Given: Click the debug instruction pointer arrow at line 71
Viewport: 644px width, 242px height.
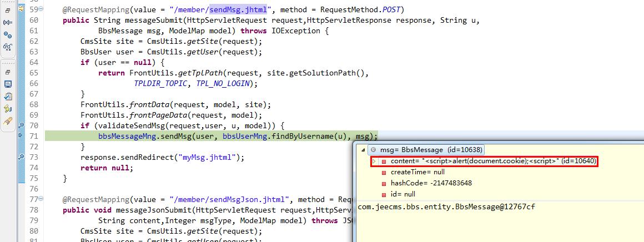Looking at the screenshot, I should [x=21, y=135].
